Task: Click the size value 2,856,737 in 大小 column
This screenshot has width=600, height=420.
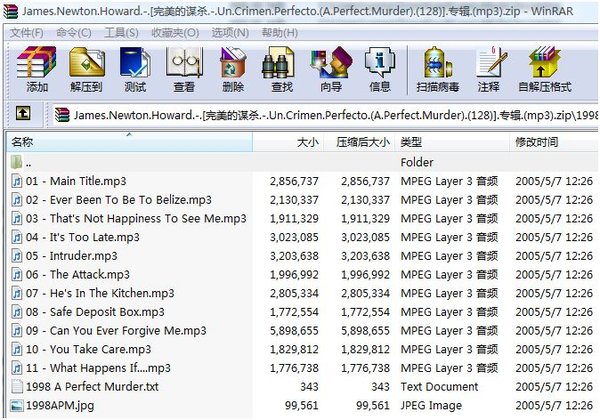Action: 294,181
